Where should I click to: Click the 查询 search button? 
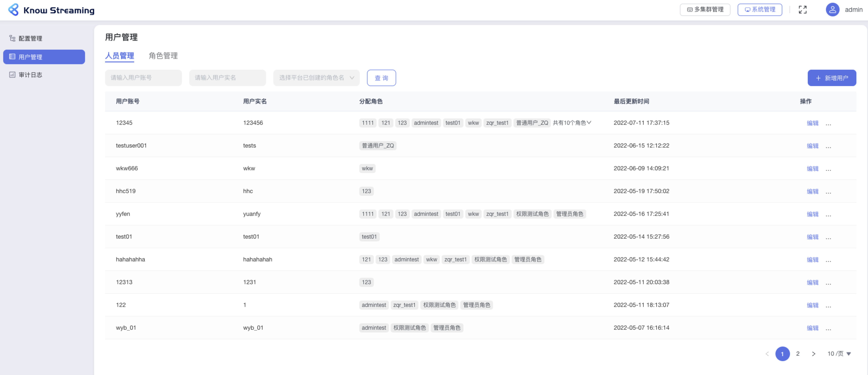coord(381,78)
